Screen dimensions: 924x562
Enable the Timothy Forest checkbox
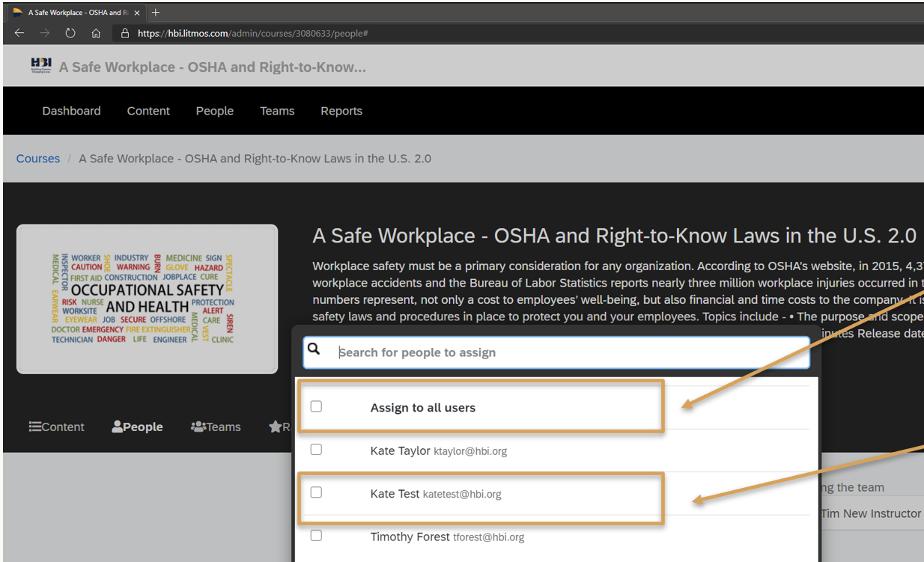pyautogui.click(x=316, y=536)
